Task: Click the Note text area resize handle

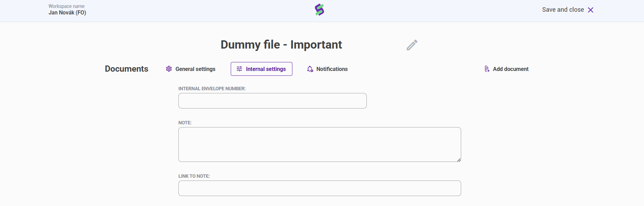Action: pyautogui.click(x=459, y=160)
